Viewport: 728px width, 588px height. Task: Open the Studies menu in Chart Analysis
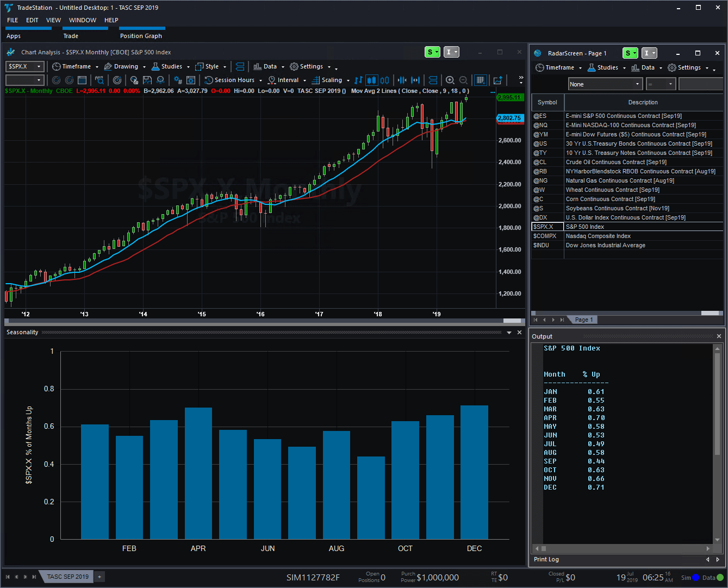pyautogui.click(x=171, y=66)
